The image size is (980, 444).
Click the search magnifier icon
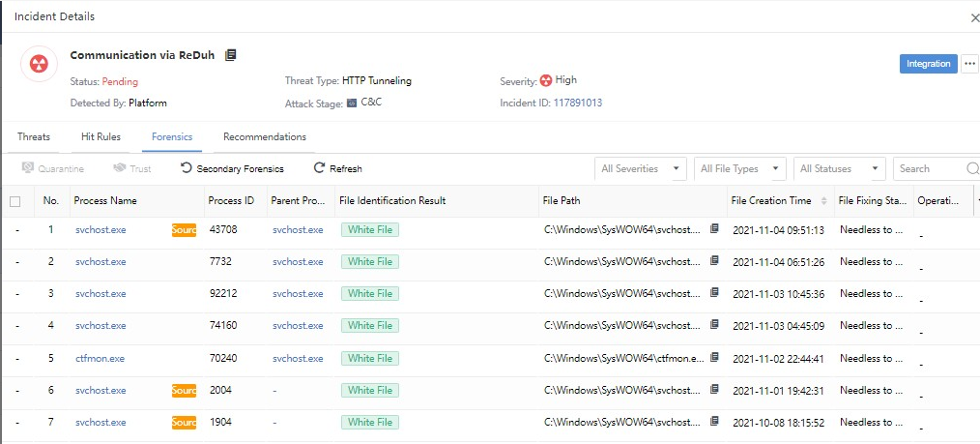pyautogui.click(x=971, y=168)
